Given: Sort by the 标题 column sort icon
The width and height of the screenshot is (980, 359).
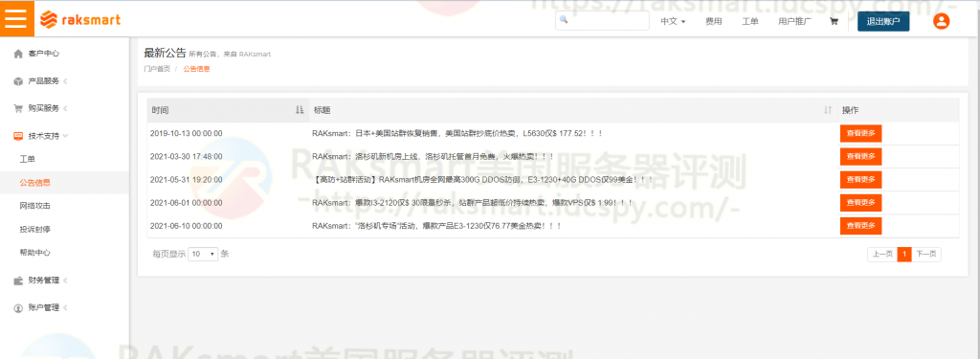Looking at the screenshot, I should coord(828,110).
